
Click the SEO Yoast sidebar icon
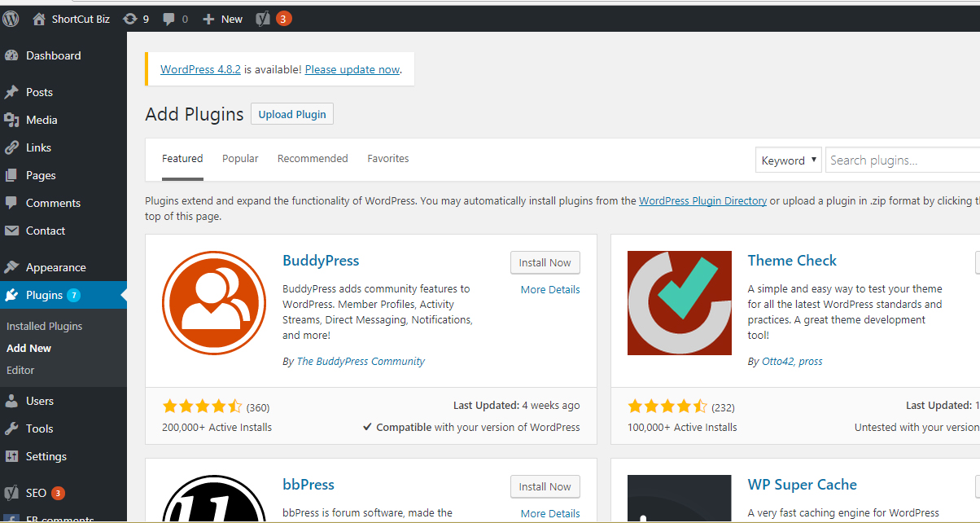point(11,493)
